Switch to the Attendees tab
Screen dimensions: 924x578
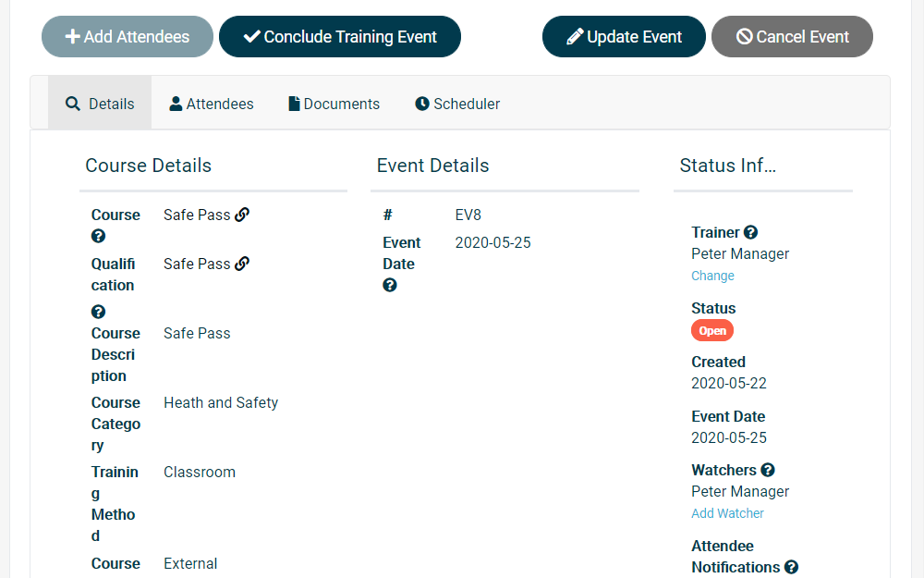pos(212,104)
